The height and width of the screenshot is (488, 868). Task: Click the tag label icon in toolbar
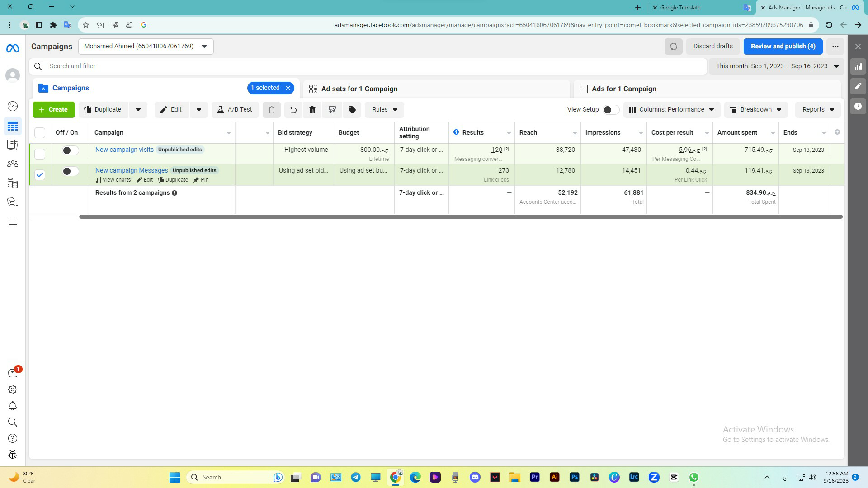[352, 110]
